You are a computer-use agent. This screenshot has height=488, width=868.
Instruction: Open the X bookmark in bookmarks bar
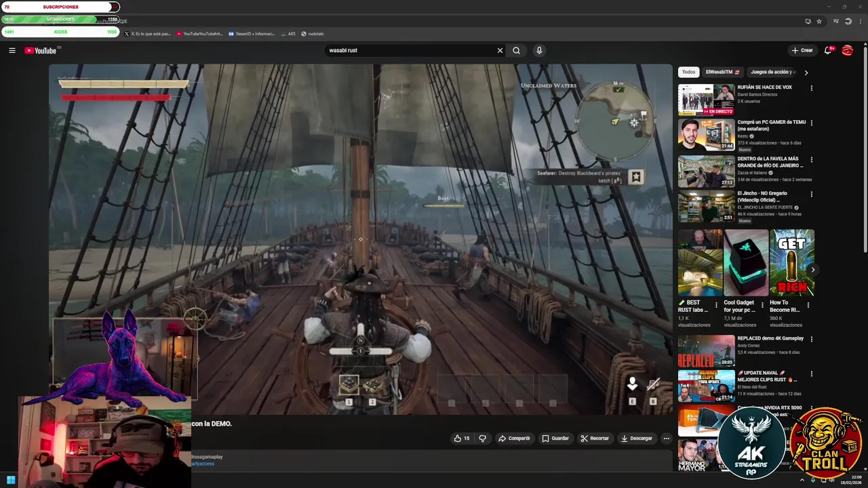147,33
